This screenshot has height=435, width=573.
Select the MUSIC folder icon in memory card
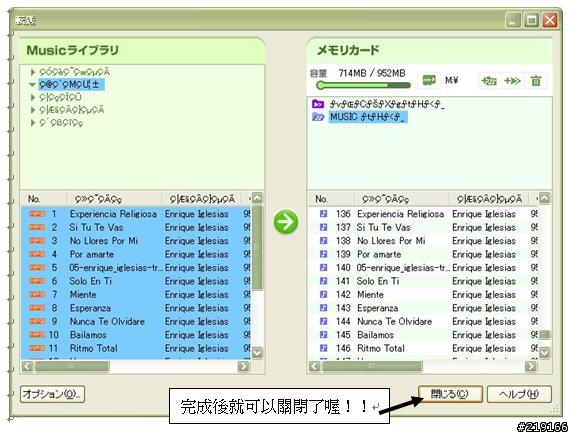point(318,117)
